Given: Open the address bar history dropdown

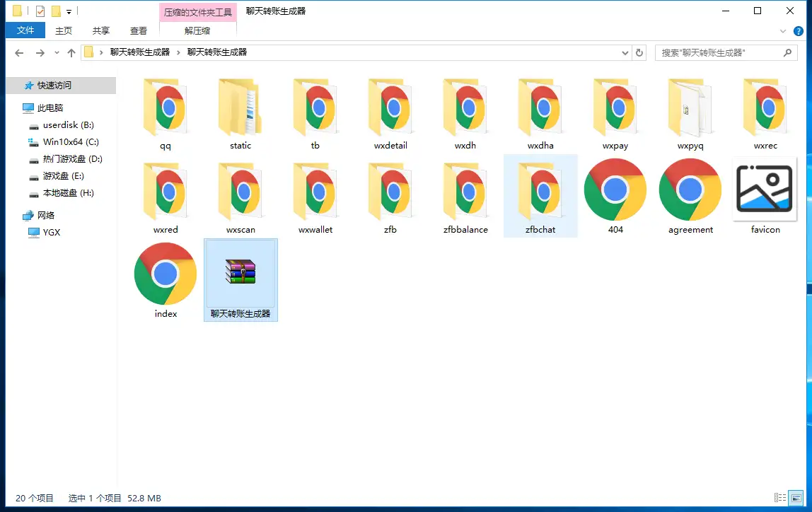Looking at the screenshot, I should coord(624,52).
